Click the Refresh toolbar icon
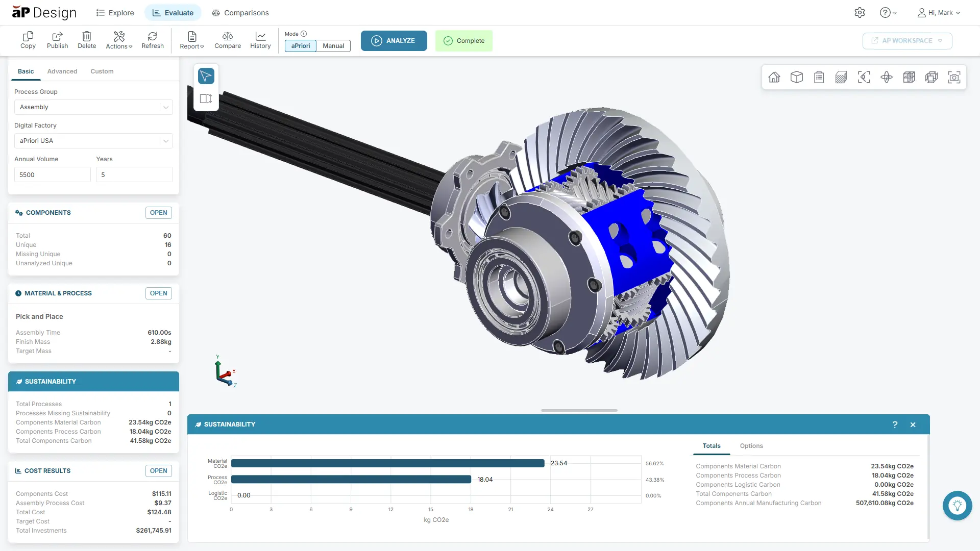980x551 pixels. click(152, 40)
